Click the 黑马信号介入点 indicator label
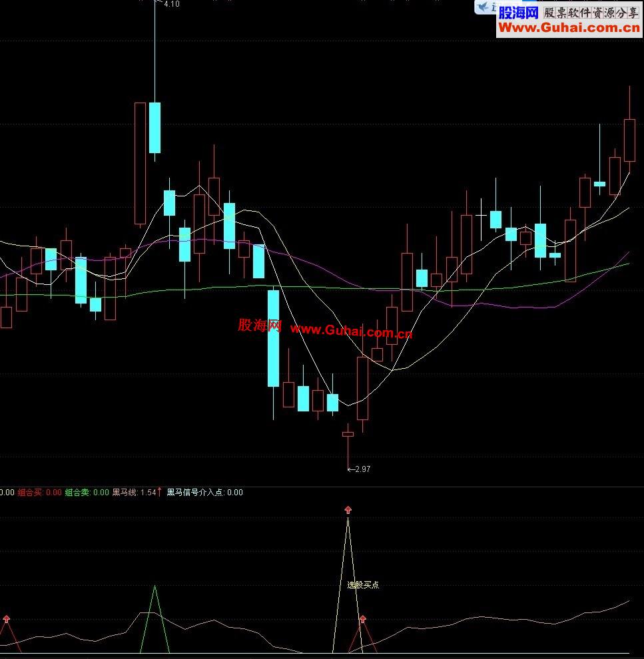Screen dimensions: 644x659 [204, 492]
